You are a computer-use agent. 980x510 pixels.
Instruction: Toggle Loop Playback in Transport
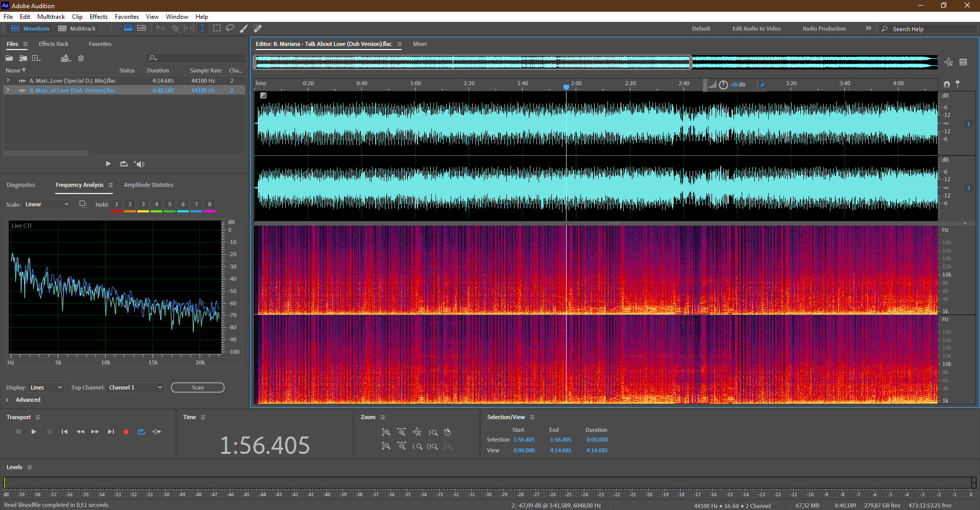coord(141,432)
